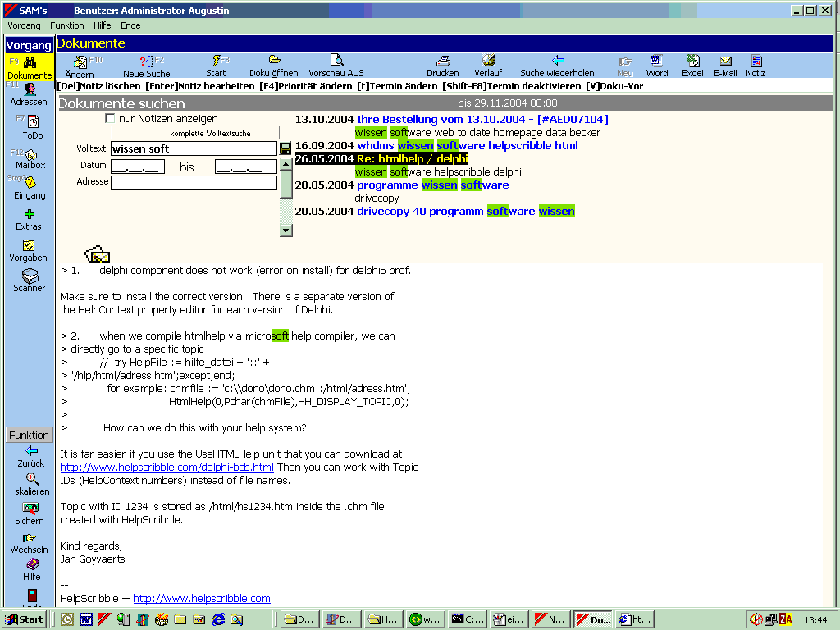Switch to 'C:...' console taskbar button
The width and height of the screenshot is (840, 630).
point(468,619)
